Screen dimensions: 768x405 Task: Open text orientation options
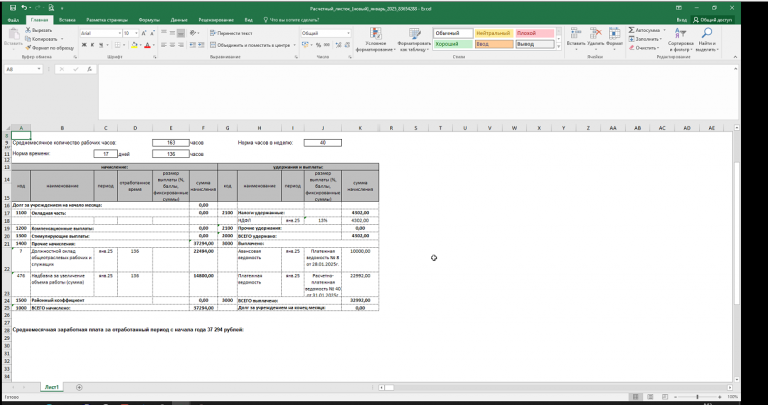pyautogui.click(x=194, y=33)
